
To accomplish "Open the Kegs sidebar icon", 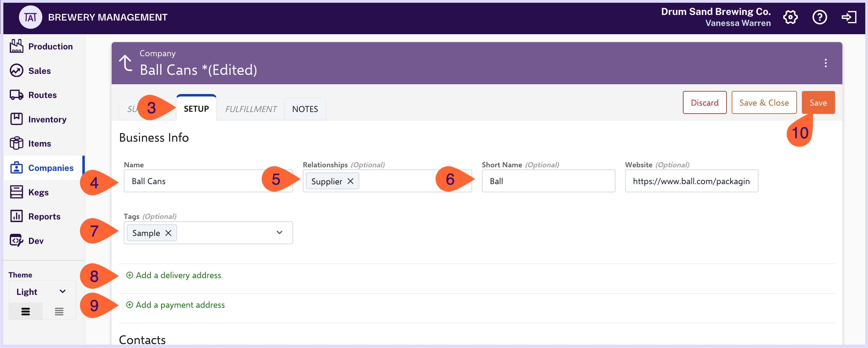I will click(16, 192).
